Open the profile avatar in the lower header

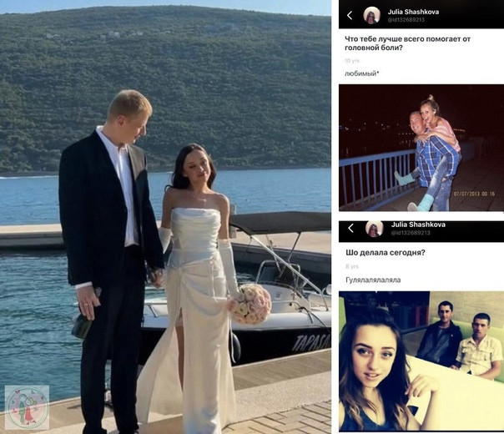tap(374, 229)
